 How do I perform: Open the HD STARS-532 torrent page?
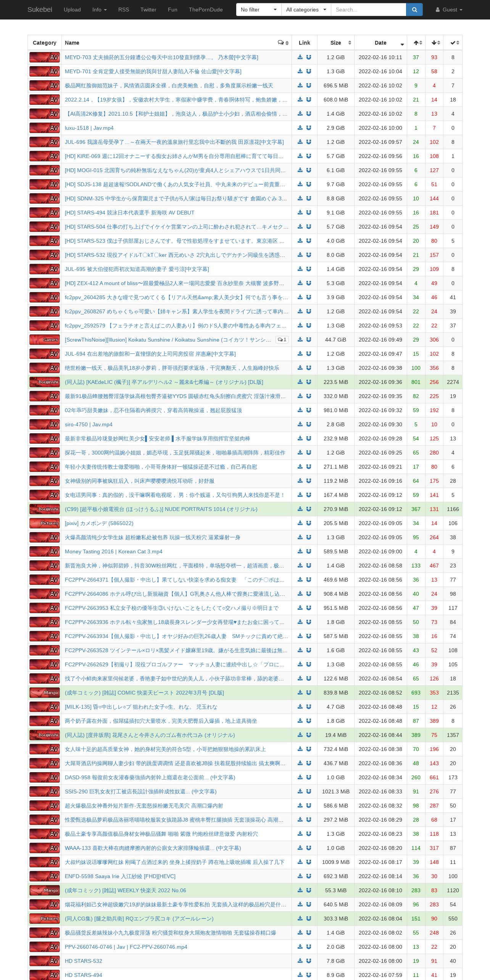(84, 961)
